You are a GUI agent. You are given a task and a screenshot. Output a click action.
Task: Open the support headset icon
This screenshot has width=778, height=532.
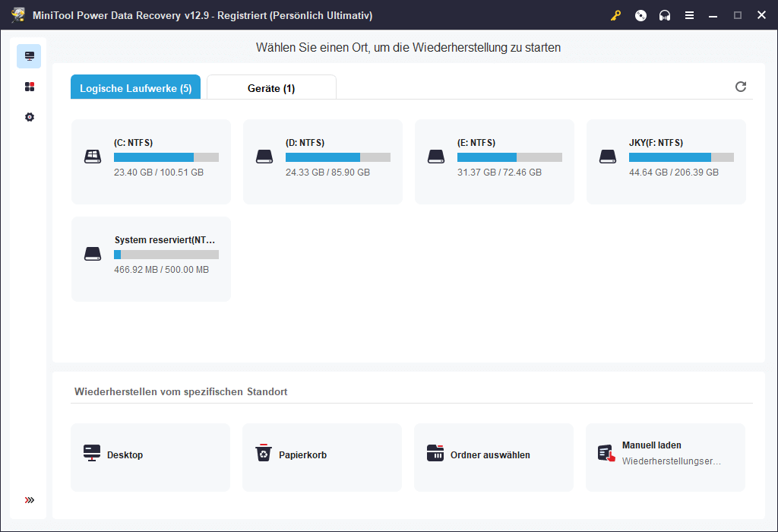664,15
